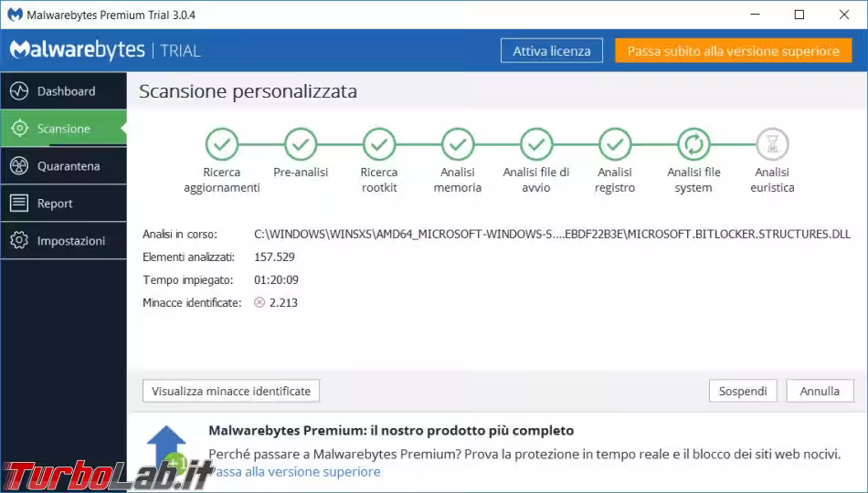
Task: Click the 'Analisi euristica' step label
Action: pos(772,180)
